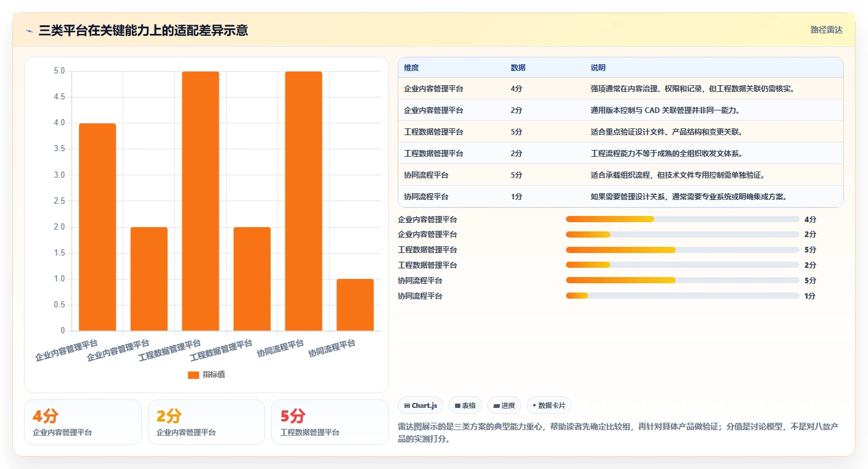Click the 表格 tag pill
The width and height of the screenshot is (868, 469).
465,405
